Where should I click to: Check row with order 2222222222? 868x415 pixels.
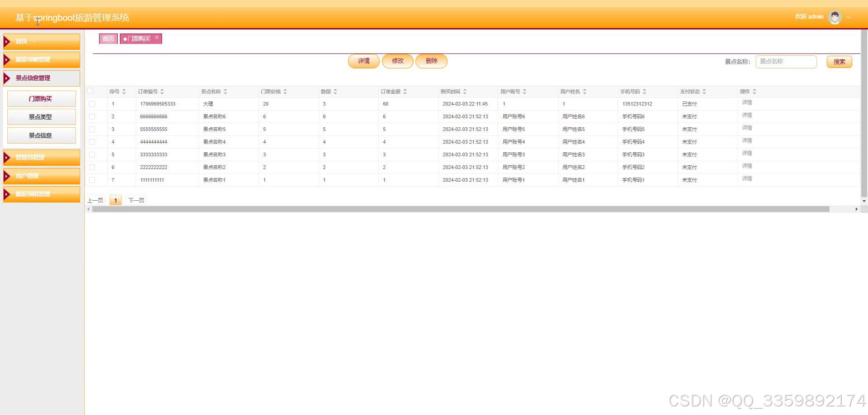[92, 167]
